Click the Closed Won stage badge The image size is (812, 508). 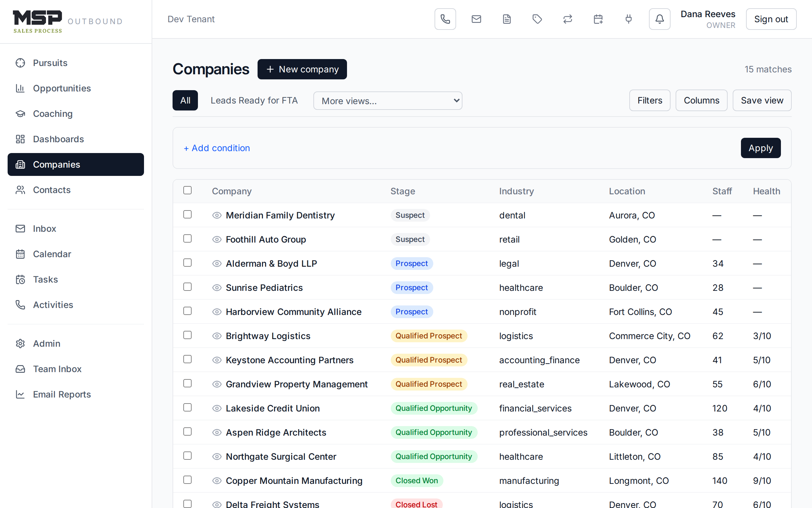(417, 481)
